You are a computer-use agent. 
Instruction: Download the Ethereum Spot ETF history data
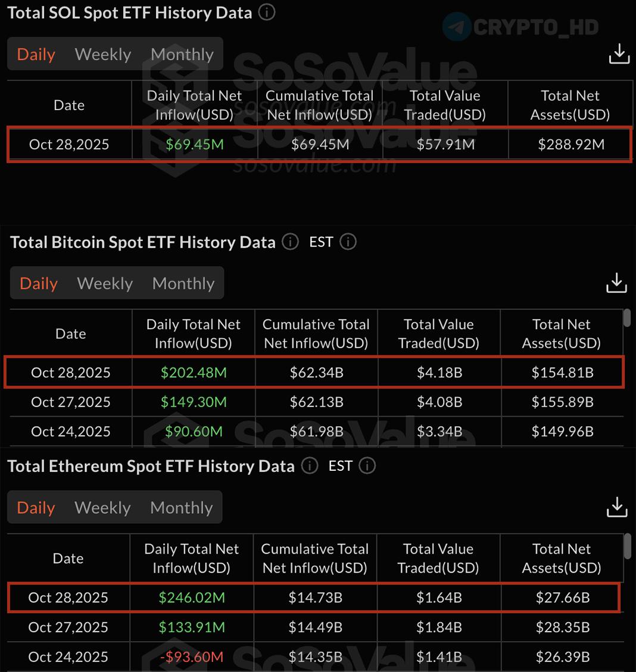(x=616, y=507)
